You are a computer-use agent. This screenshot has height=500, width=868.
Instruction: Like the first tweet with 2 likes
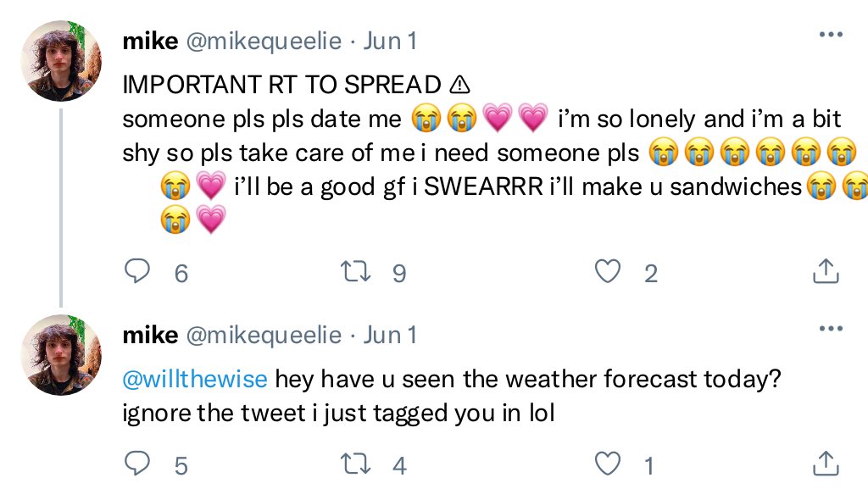[607, 271]
